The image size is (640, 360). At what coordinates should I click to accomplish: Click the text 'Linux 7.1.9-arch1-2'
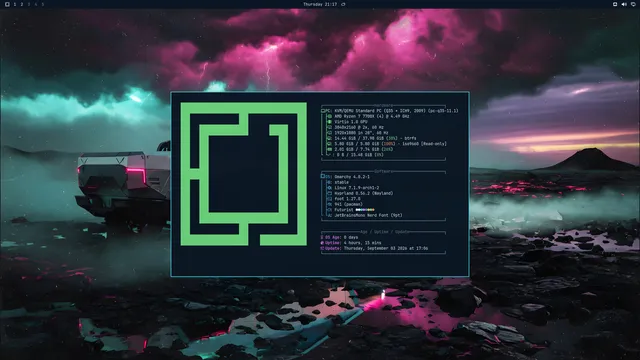coord(357,188)
